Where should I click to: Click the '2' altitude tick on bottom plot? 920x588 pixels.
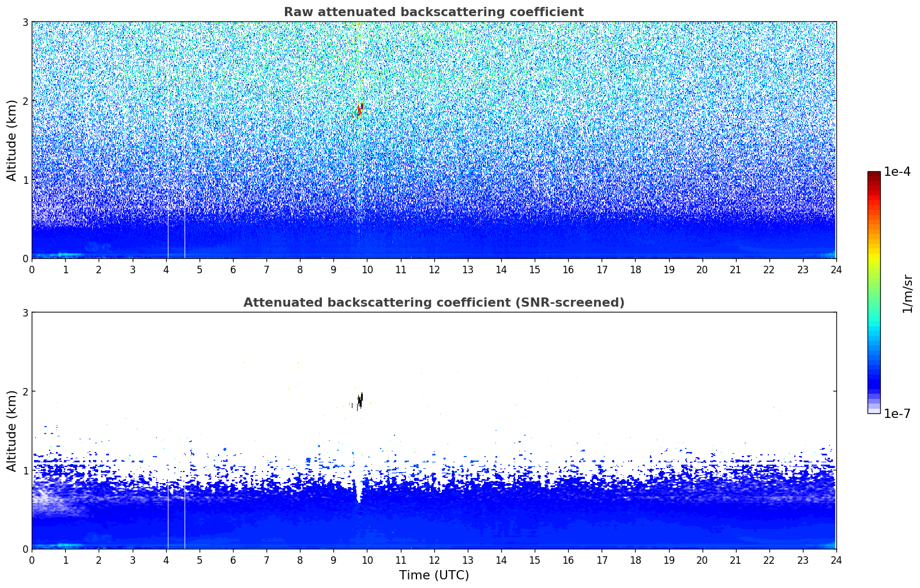coord(25,391)
